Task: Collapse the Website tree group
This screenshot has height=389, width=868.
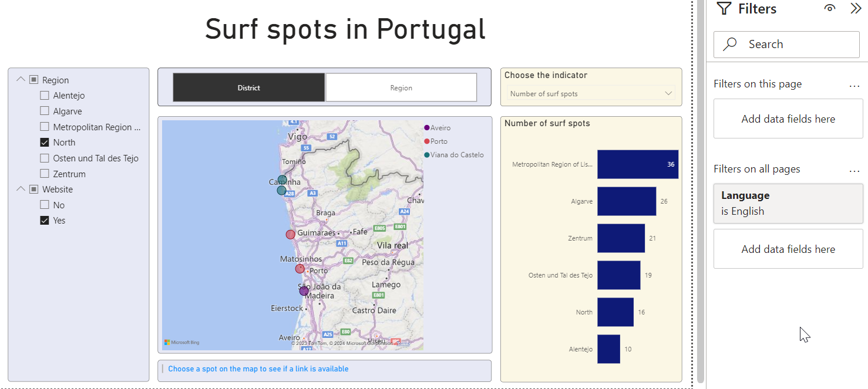Action: [21, 189]
